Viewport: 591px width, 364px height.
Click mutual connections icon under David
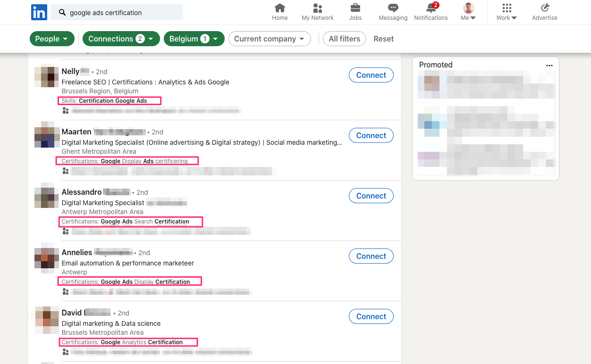click(66, 352)
